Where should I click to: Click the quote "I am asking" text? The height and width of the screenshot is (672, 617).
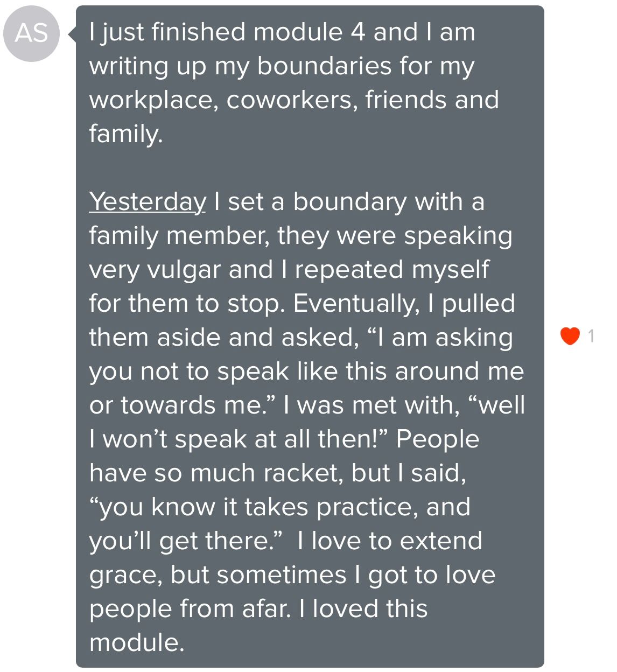coord(440,338)
